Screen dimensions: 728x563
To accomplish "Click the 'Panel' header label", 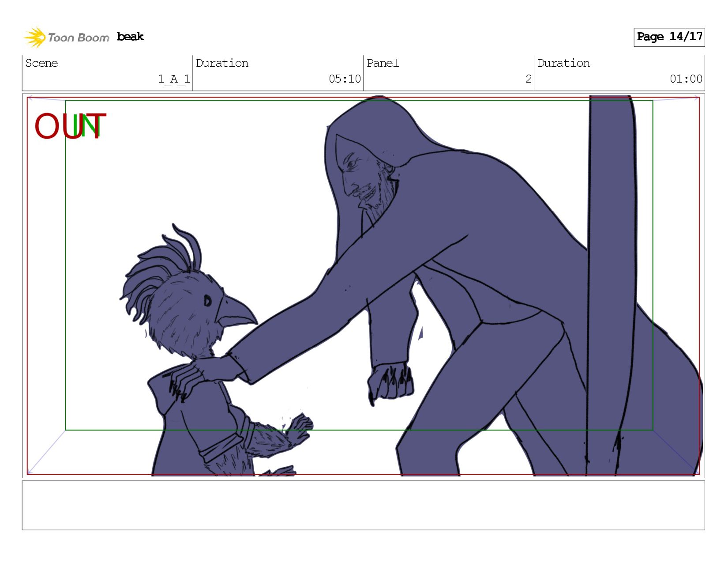I will click(x=383, y=63).
